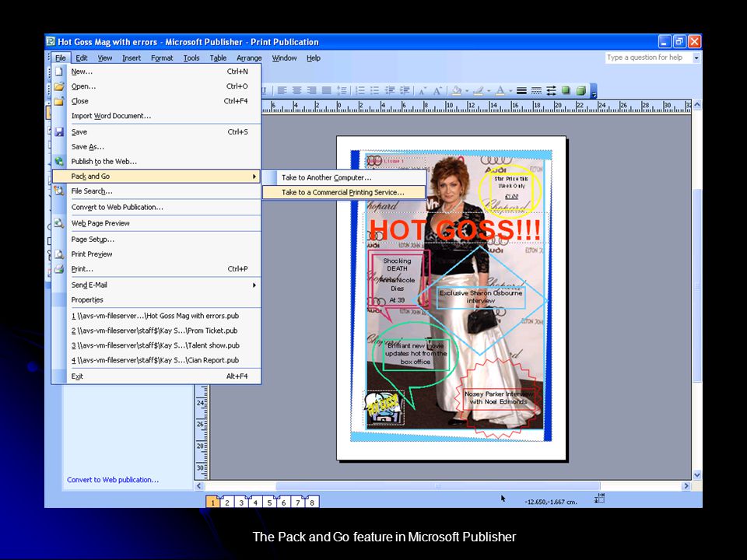Click the object size icon in status bar
The image size is (747, 560).
[599, 498]
